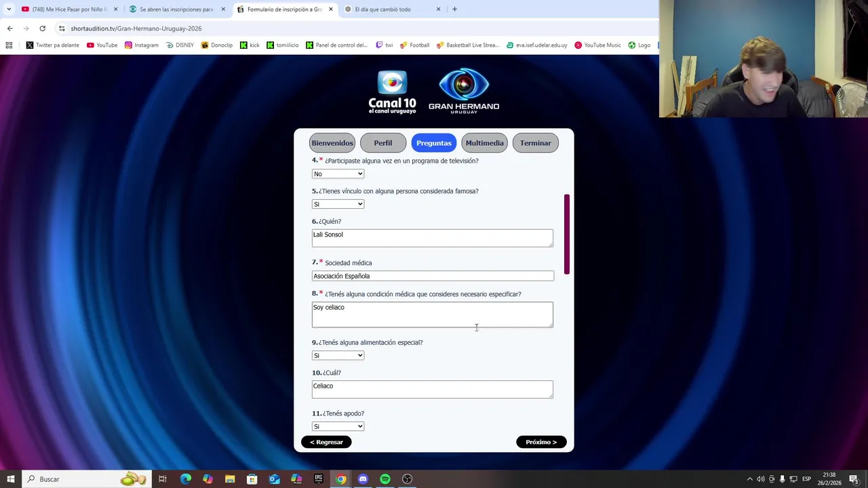
Task: Switch ESP keyboard language indicator
Action: pos(806,479)
